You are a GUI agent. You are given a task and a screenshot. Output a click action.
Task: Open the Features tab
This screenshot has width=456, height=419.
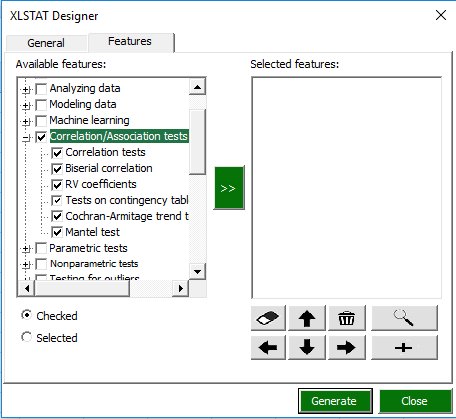click(130, 42)
